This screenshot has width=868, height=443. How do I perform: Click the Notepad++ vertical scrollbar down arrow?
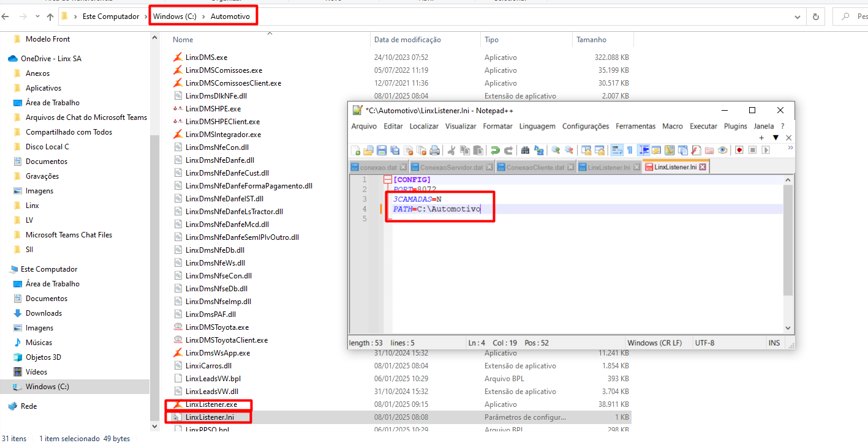[x=788, y=328]
